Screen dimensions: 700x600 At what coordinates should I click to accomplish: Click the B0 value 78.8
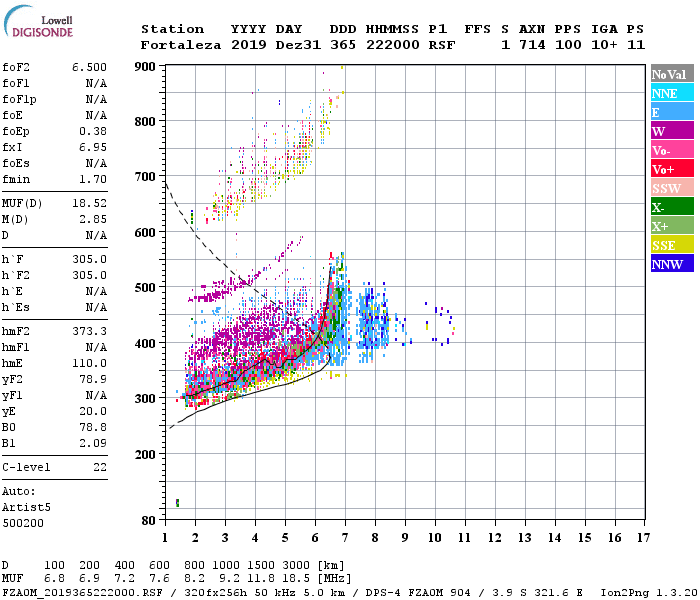93,427
